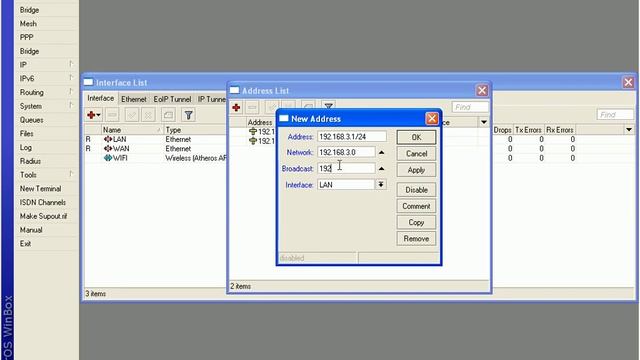Viewport: 640px width, 360px height.
Task: Open Files from the sidebar menu
Action: [27, 133]
